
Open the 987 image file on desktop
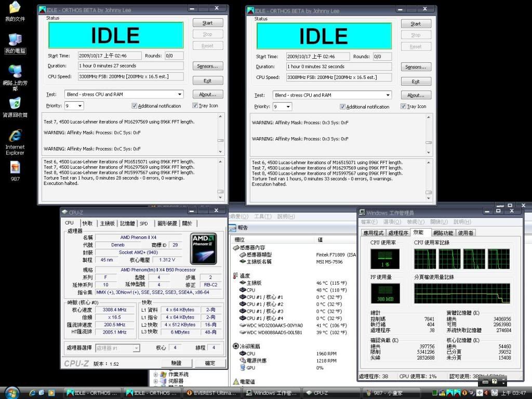click(x=15, y=168)
